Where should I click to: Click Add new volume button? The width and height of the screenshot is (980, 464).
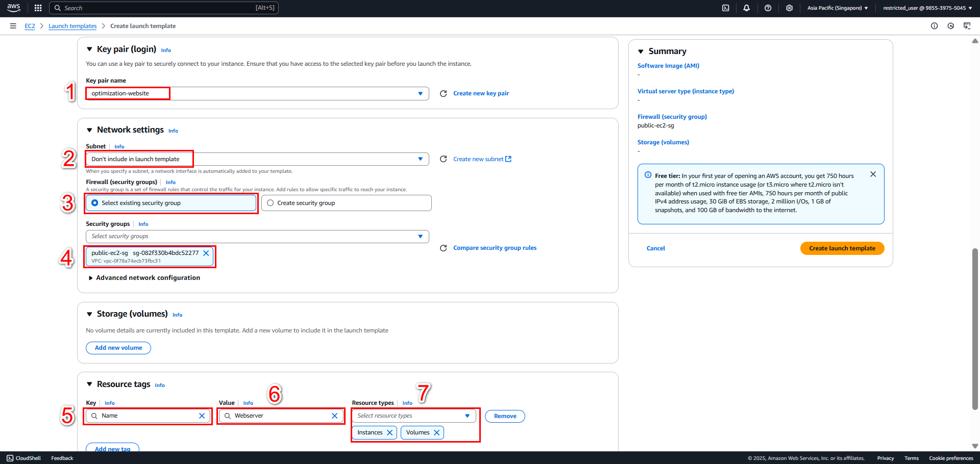point(118,348)
